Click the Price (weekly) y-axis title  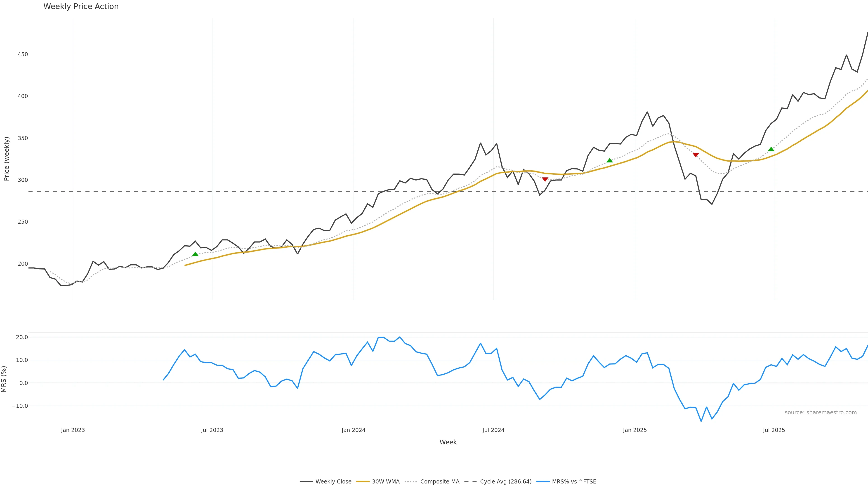[x=6, y=159]
